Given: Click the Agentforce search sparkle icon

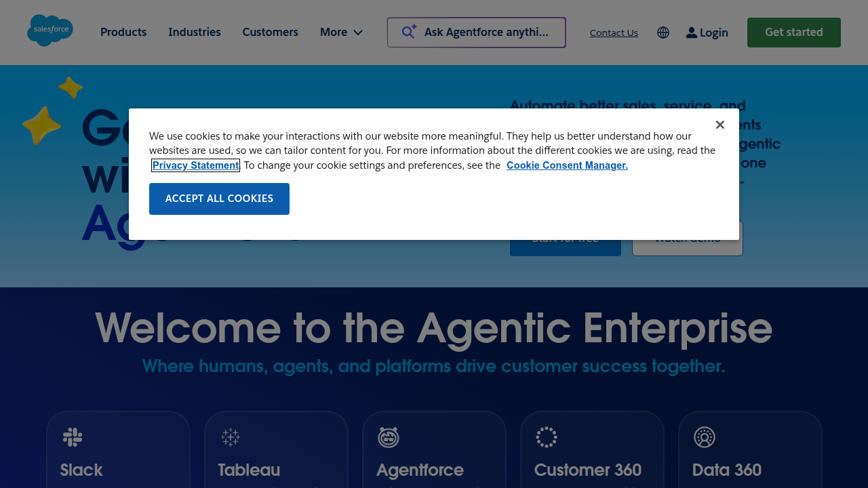Looking at the screenshot, I should (409, 31).
